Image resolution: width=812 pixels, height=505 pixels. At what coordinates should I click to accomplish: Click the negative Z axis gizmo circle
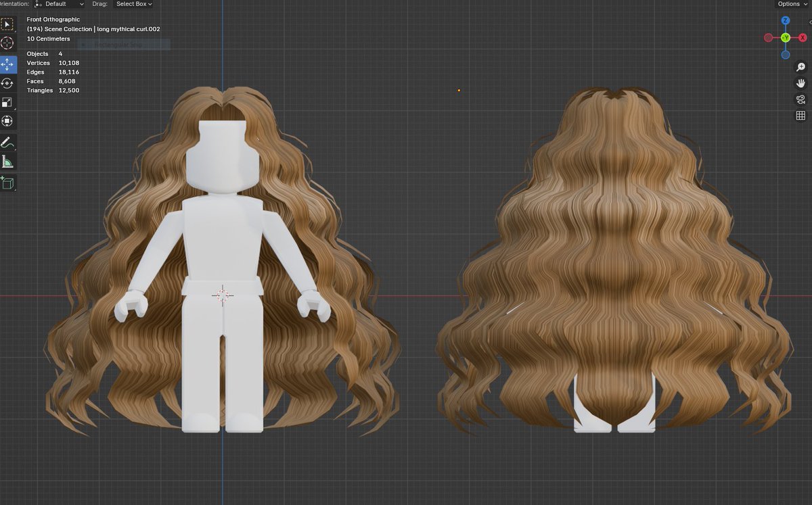pos(785,55)
